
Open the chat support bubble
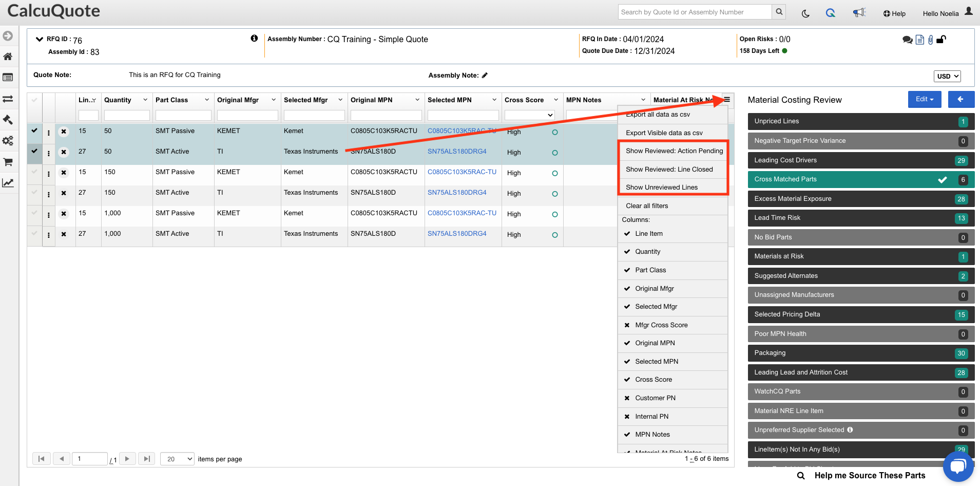click(x=958, y=466)
